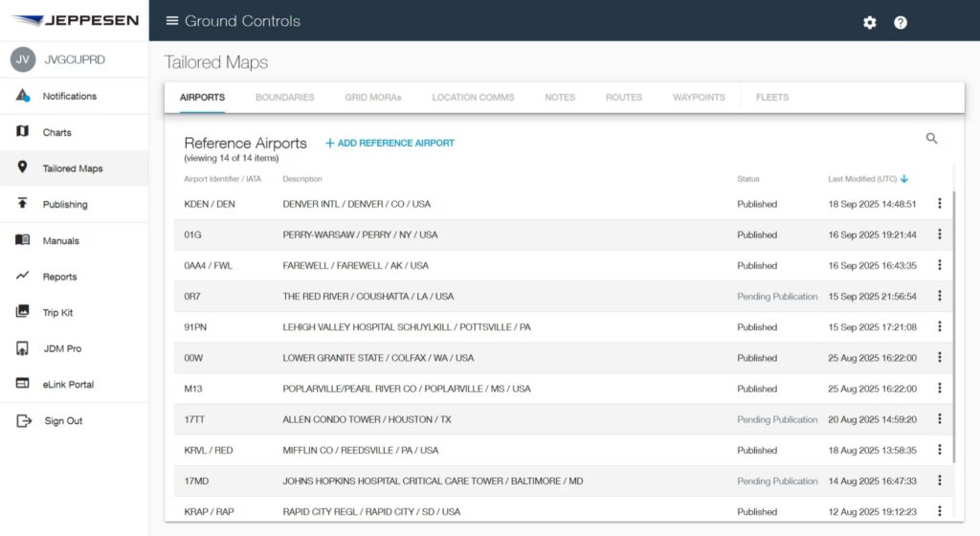Click LEHIGH VALLEY HOSPITAL SCHUYLKILL description
The image size is (980, 536).
point(406,326)
